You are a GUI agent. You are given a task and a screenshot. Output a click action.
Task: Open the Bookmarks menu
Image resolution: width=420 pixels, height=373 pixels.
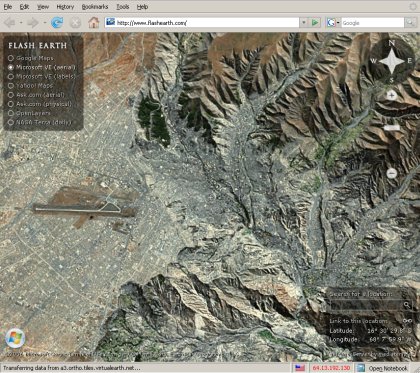95,7
